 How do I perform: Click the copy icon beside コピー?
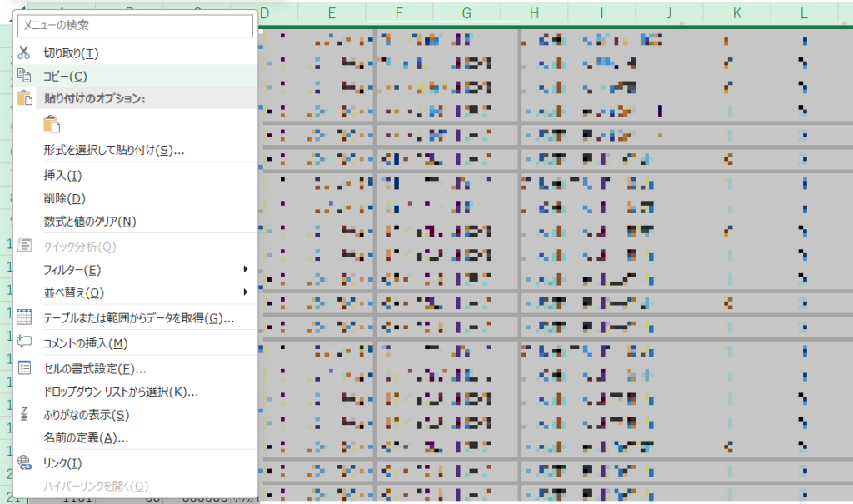pos(25,76)
